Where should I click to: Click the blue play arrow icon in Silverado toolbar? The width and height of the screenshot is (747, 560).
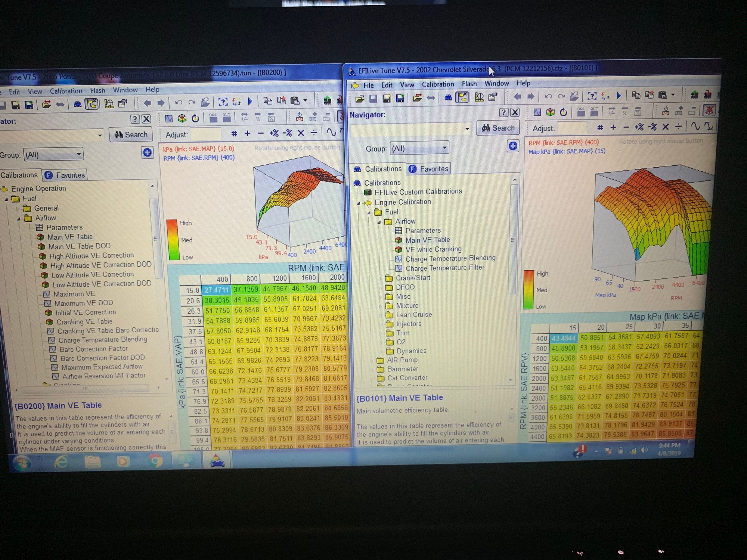619,96
